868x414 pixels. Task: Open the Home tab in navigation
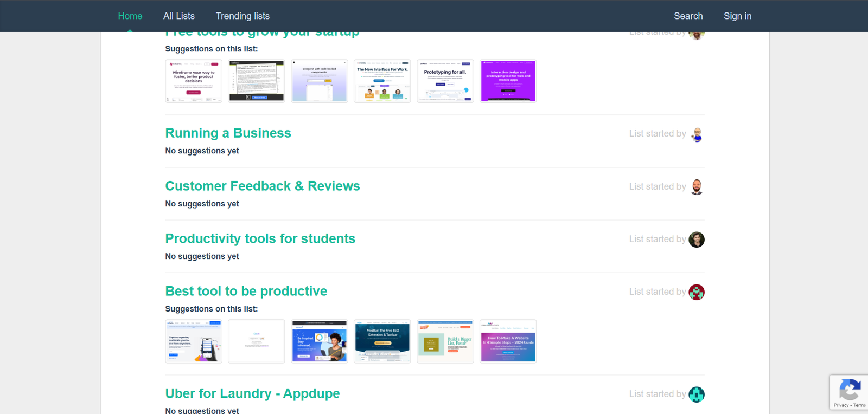pyautogui.click(x=130, y=16)
